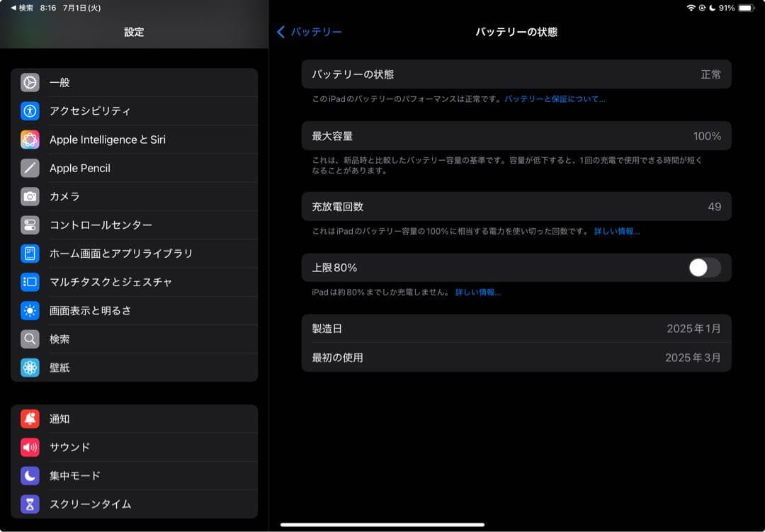
Task: Open the サウンド speaker icon
Action: tap(29, 447)
